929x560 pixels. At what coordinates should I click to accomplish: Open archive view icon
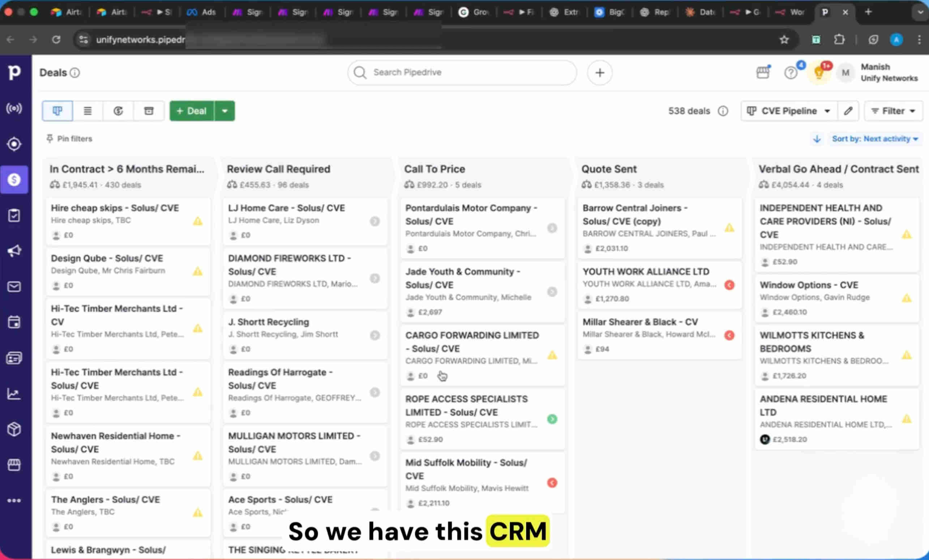coord(149,111)
